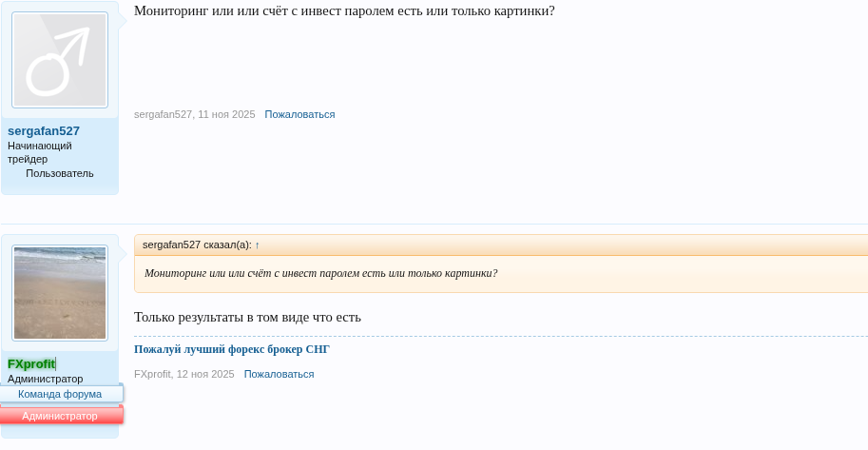
Task: Report FXprofit's reply with Пожаловаться
Action: click(279, 374)
